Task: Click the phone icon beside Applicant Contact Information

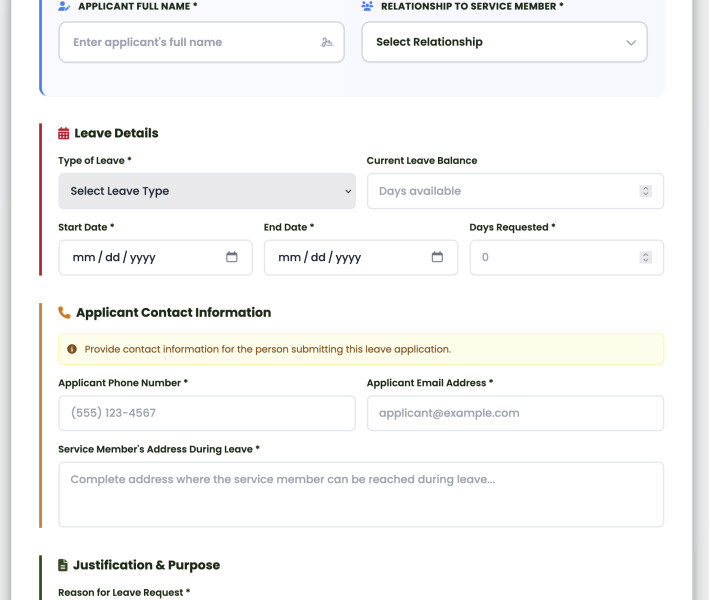Action: [65, 313]
